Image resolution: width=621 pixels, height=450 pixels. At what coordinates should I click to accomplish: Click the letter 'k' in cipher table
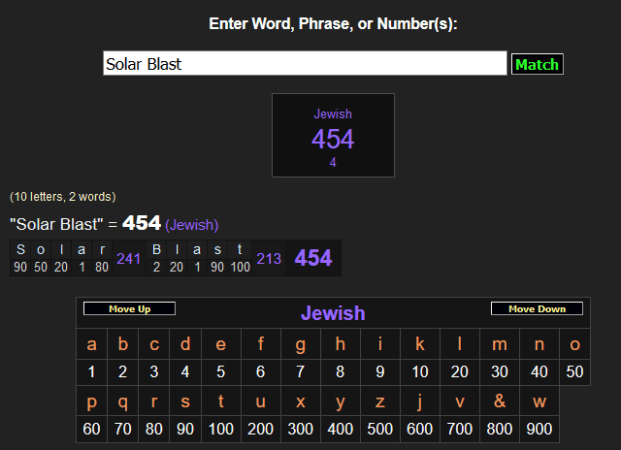point(420,345)
